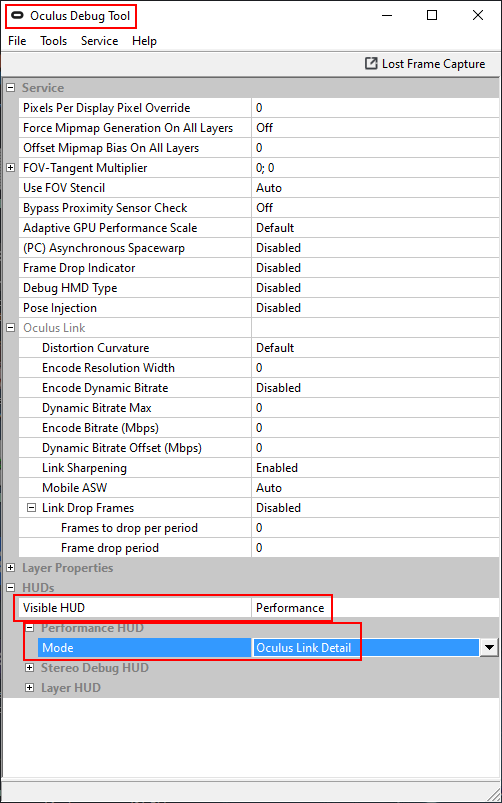Select the Pixels Per Display Pixel Override value
502x803 pixels.
(x=375, y=108)
